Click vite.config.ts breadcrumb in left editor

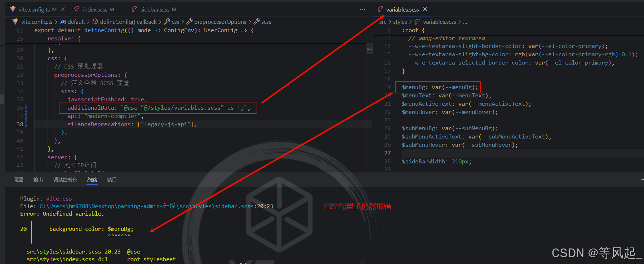coord(36,22)
